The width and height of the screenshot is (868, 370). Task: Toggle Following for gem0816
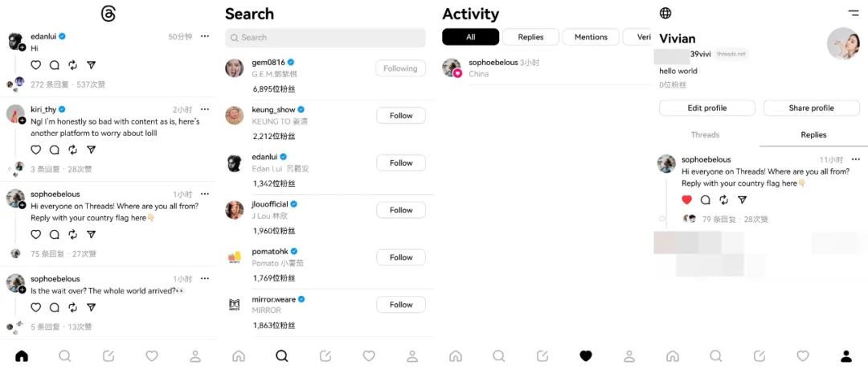(x=400, y=68)
